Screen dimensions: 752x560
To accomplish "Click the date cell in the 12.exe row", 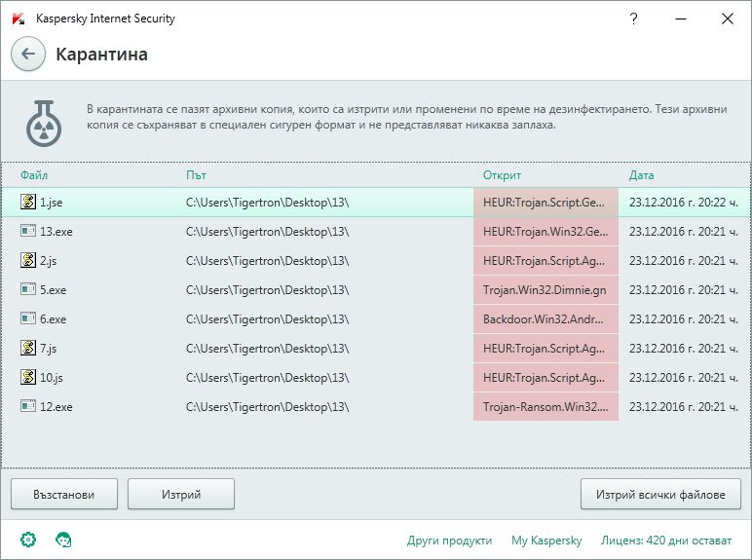I will pyautogui.click(x=684, y=406).
